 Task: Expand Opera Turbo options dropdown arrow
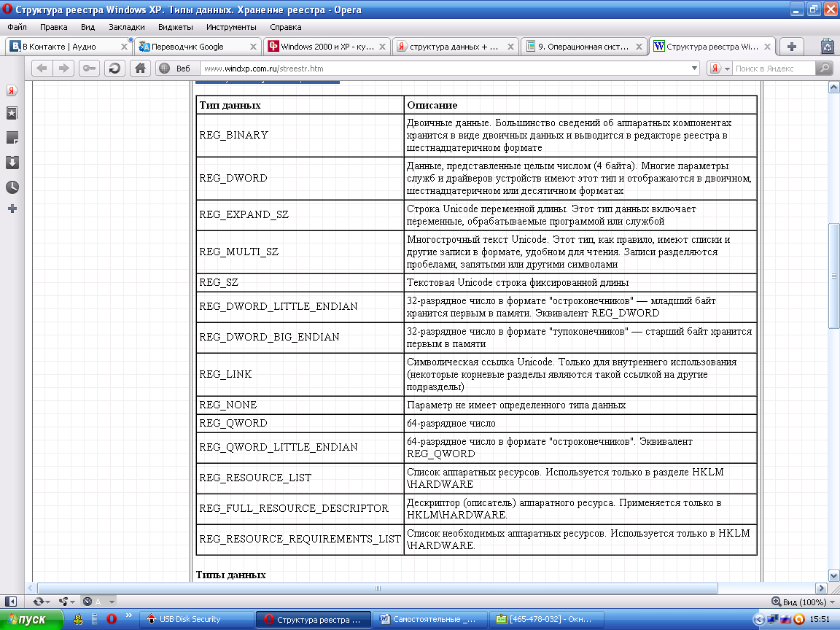(112, 602)
